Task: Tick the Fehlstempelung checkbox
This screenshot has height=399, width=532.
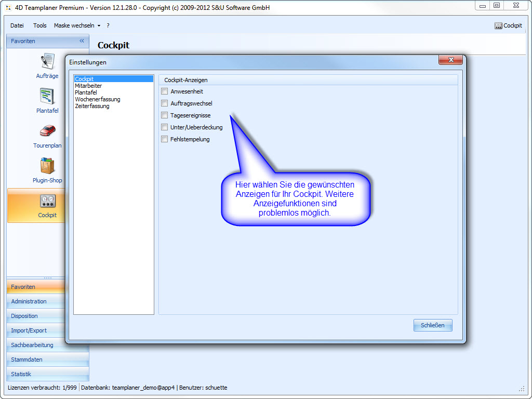Action: click(x=165, y=139)
